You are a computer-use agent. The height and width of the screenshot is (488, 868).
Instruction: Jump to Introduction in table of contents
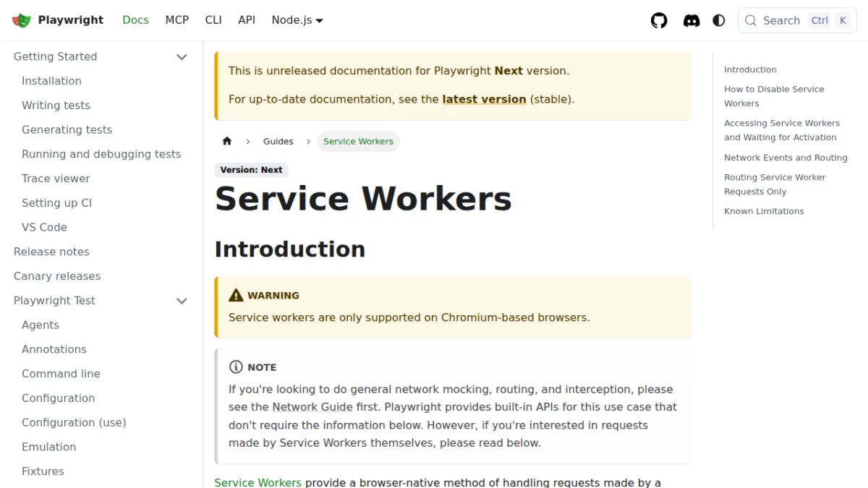[750, 69]
